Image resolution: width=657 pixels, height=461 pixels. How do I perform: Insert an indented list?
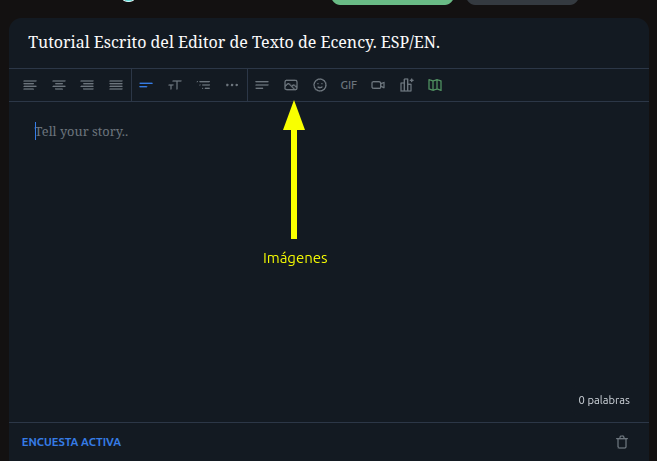(204, 85)
